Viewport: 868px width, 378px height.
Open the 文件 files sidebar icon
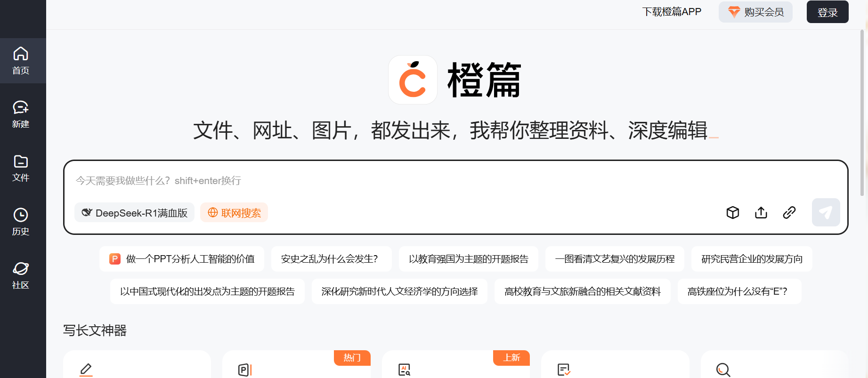(x=21, y=161)
